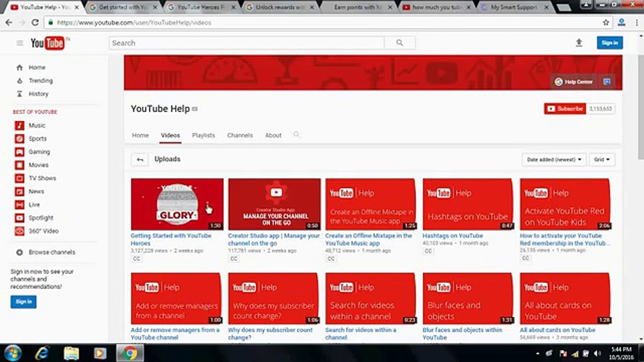Screen dimensions: 644x362
Task: Click the volume icon in system tray
Action: coord(598,353)
